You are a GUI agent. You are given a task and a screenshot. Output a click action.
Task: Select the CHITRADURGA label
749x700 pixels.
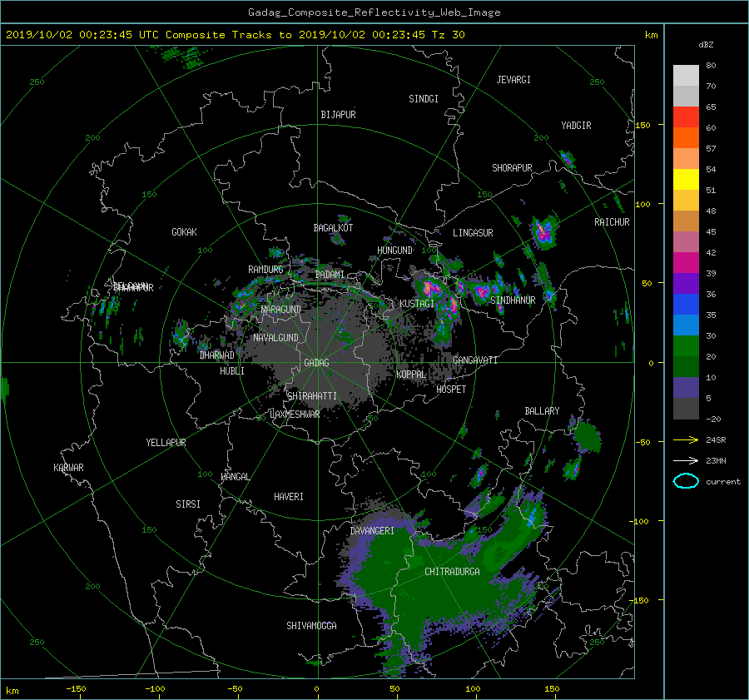(452, 572)
